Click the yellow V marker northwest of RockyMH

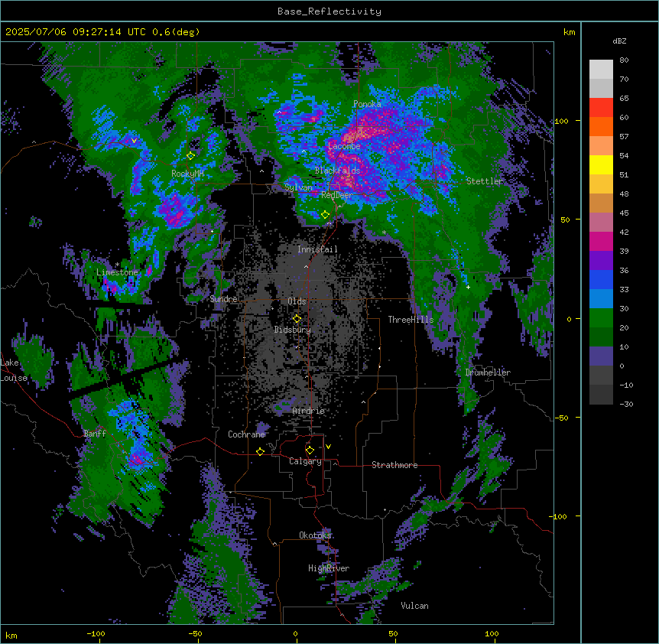pyautogui.click(x=134, y=141)
